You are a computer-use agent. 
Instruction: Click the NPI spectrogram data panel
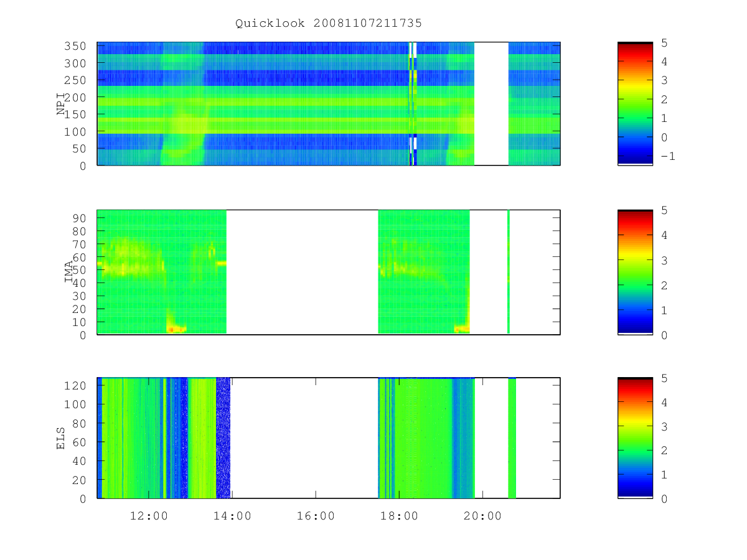point(329,104)
